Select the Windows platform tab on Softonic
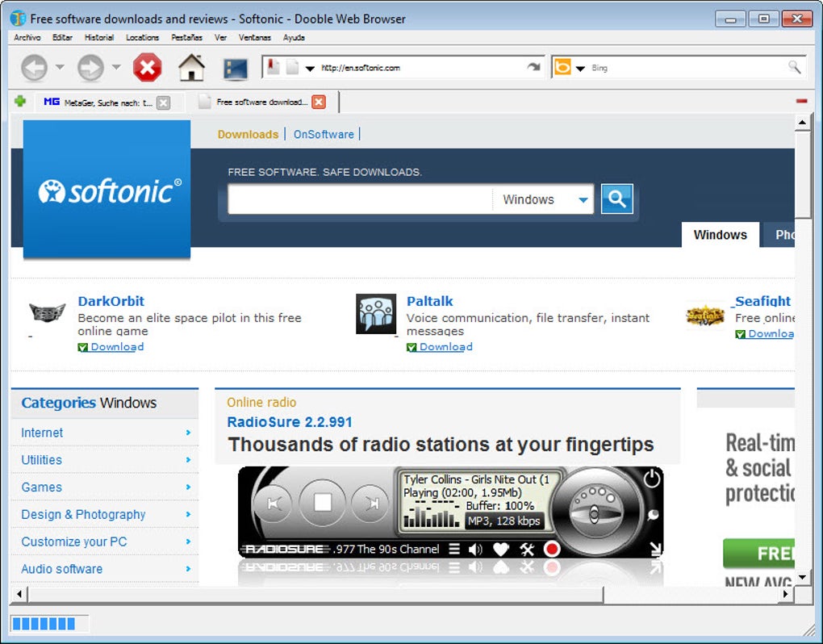Image resolution: width=823 pixels, height=644 pixels. click(x=720, y=235)
